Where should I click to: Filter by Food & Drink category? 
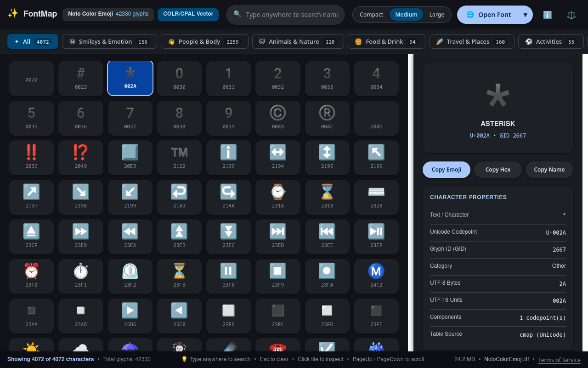click(x=386, y=41)
